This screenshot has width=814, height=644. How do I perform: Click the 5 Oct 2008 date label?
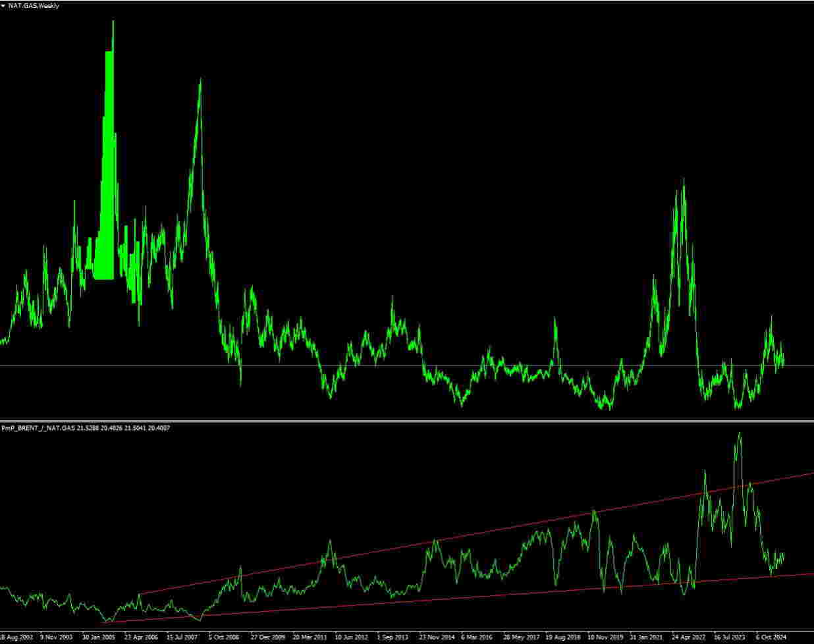224,637
